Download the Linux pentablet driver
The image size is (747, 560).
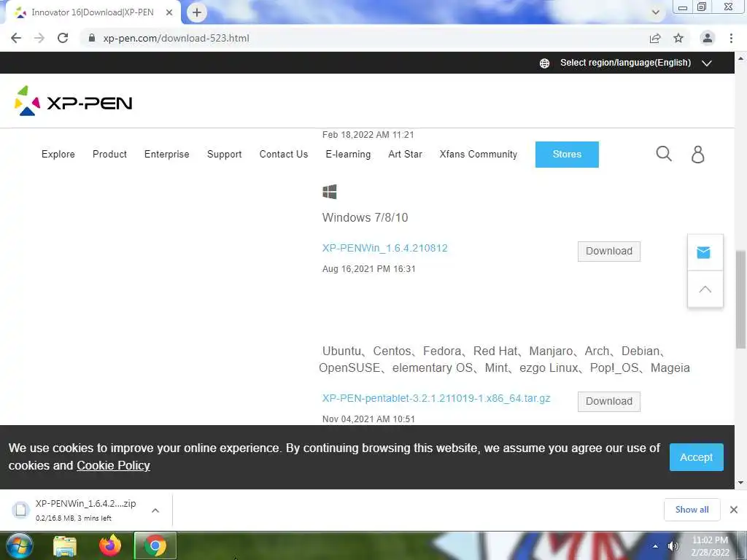click(x=609, y=402)
